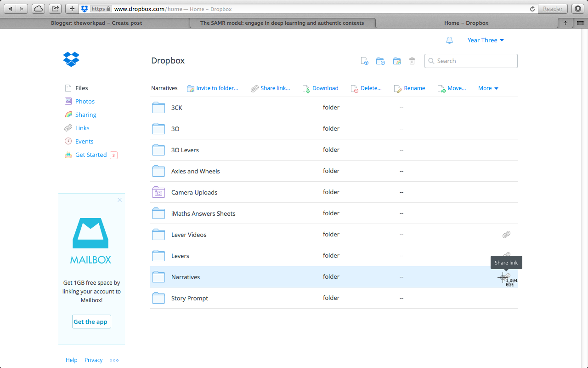The image size is (588, 368).
Task: Open the more options ellipsis in footer
Action: [x=114, y=360]
